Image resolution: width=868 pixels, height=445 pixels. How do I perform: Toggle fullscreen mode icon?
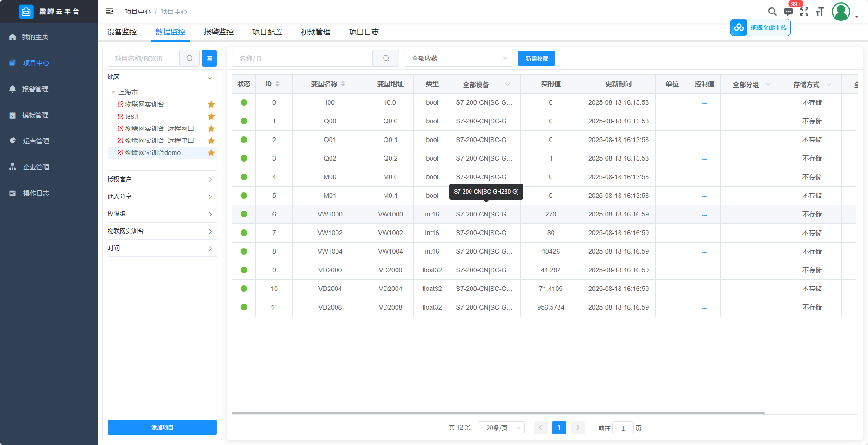pos(804,12)
